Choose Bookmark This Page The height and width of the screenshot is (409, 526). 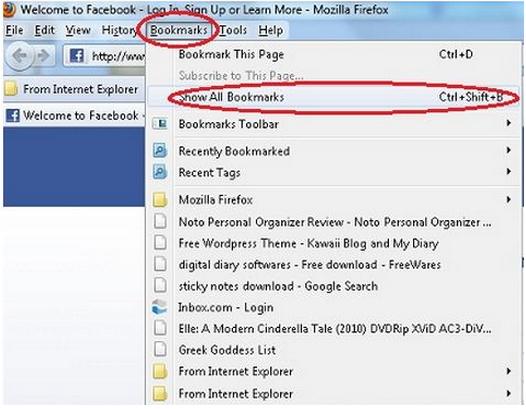[334, 54]
